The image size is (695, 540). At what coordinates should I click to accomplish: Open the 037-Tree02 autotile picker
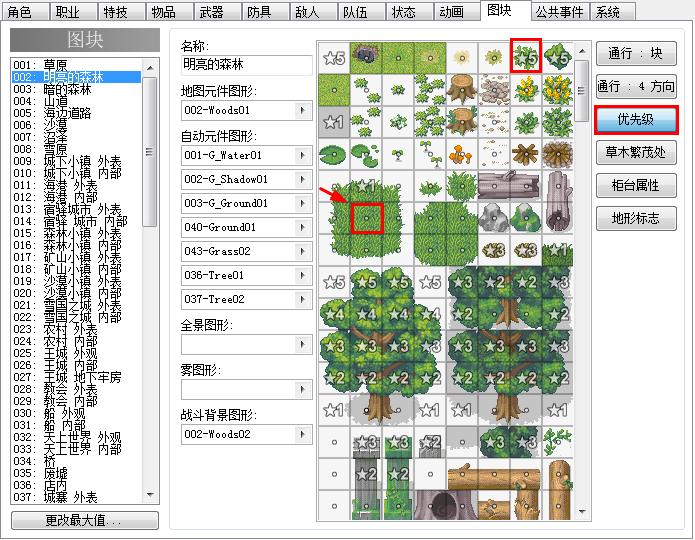[x=303, y=299]
